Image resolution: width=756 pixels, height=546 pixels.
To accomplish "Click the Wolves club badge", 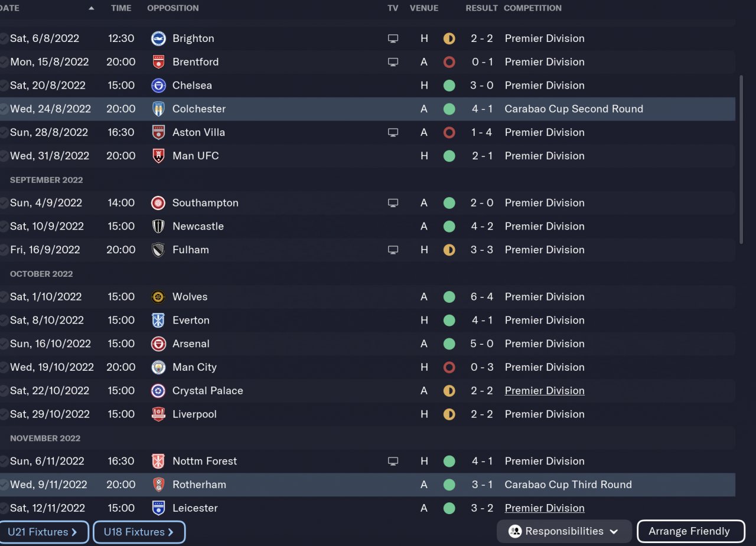I will (x=158, y=297).
